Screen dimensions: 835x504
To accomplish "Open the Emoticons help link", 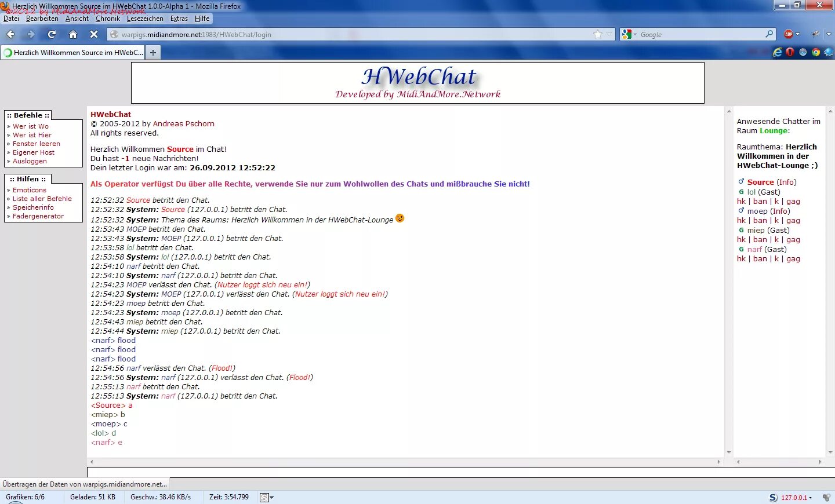I will click(x=30, y=190).
